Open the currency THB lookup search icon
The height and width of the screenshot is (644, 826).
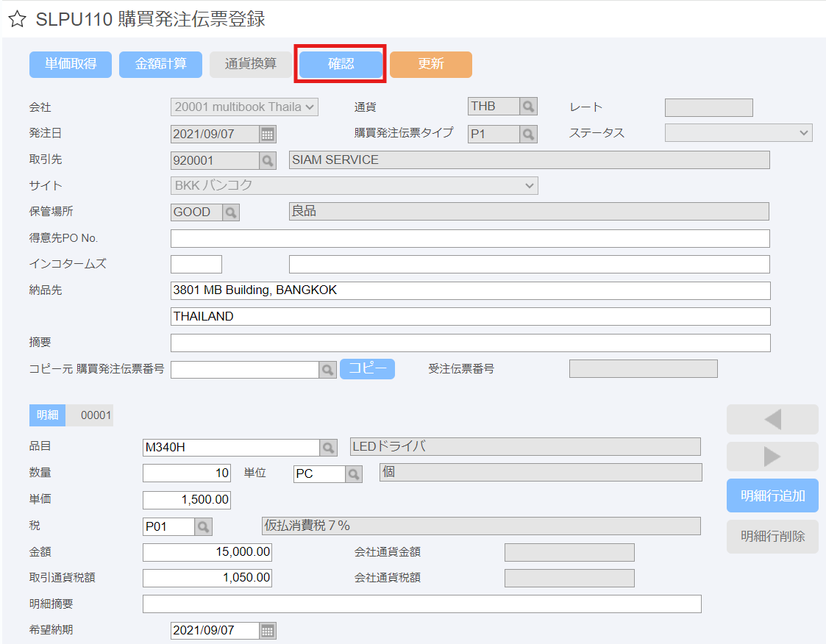(x=528, y=107)
